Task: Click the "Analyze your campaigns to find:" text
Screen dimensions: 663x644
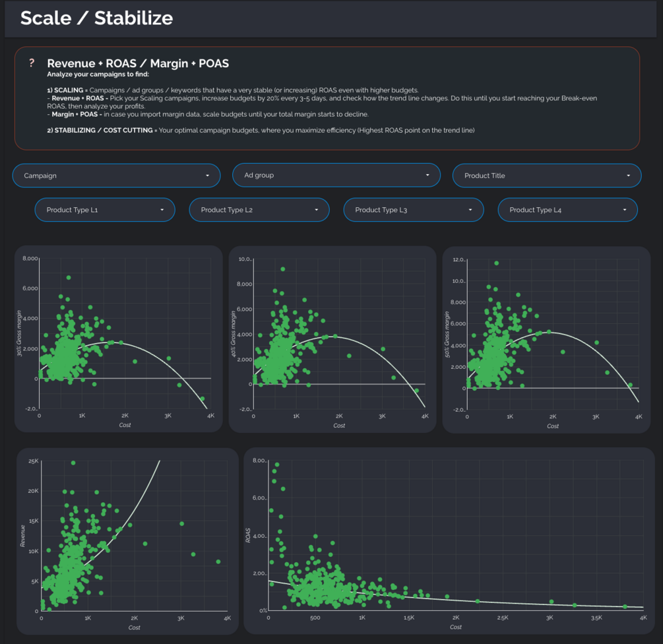Action: [x=98, y=75]
